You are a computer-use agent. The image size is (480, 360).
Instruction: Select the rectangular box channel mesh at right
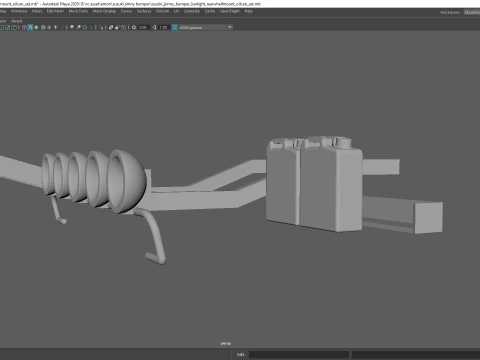tap(403, 214)
